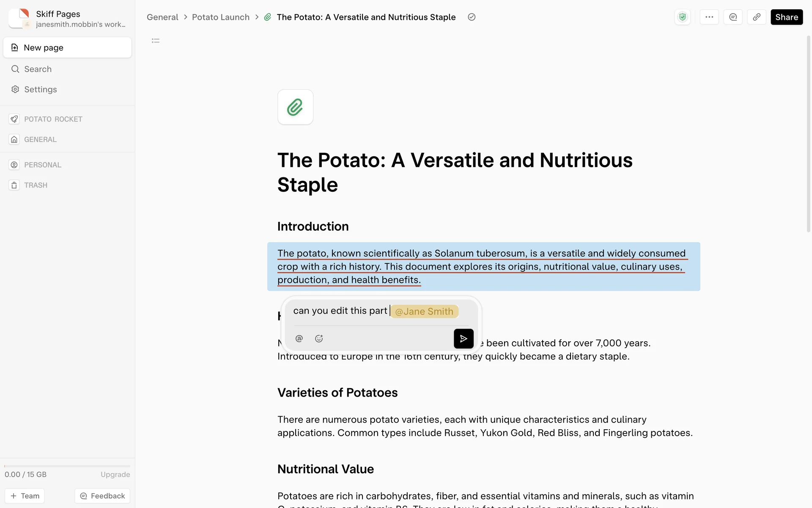Screen dimensions: 812x508
Task: Copy page link with chain icon
Action: click(x=757, y=17)
